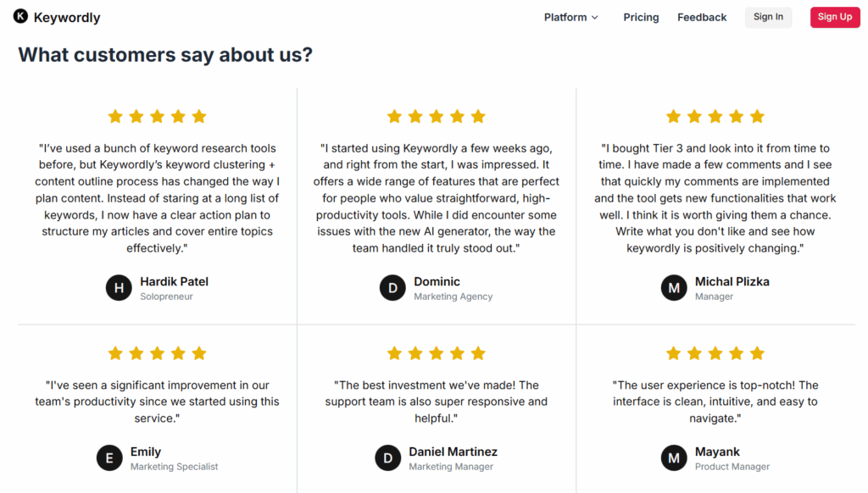This screenshot has height=493, width=868.
Task: Click the Sign In button
Action: pyautogui.click(x=768, y=17)
